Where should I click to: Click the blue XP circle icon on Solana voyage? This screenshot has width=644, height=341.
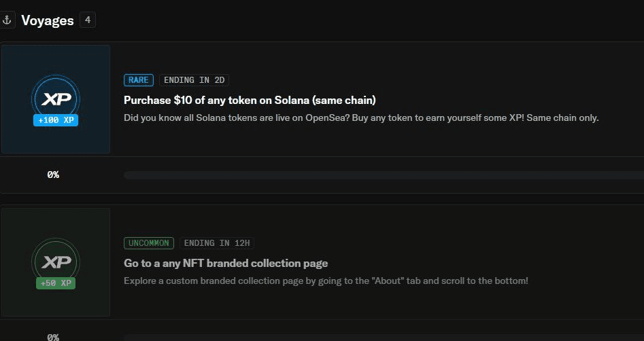coord(56,98)
